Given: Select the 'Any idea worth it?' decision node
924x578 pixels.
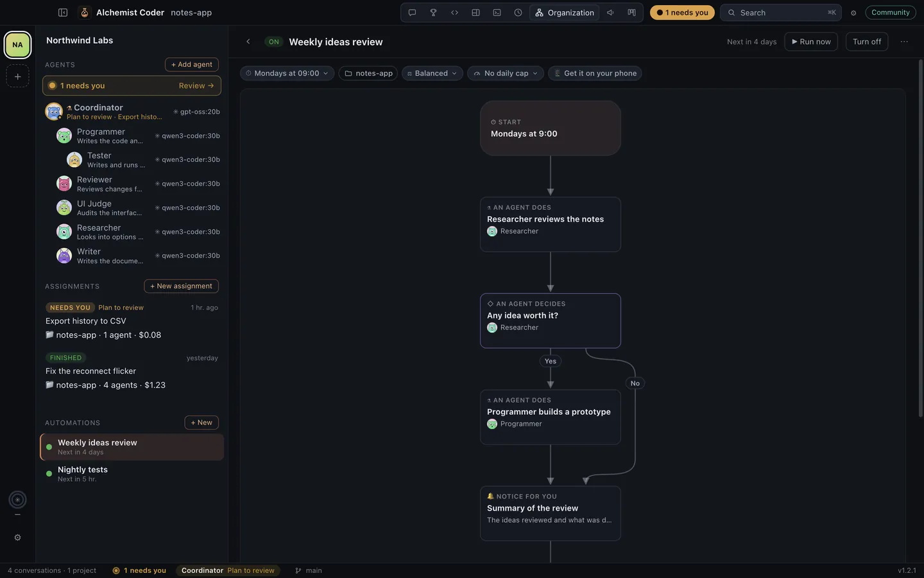Looking at the screenshot, I should point(551,320).
